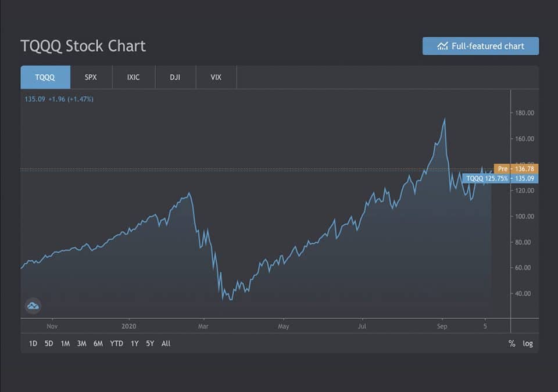Viewport: 558px width, 392px height.
Task: Click the Sep date axis label
Action: tap(442, 326)
